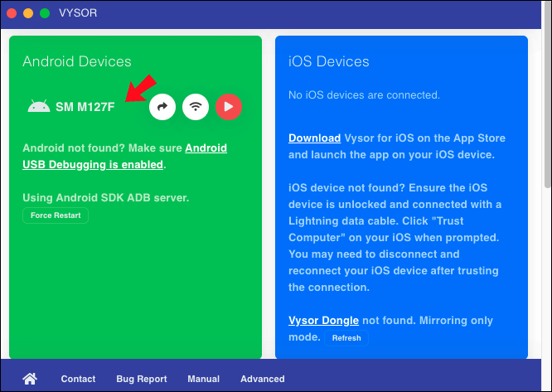Follow the Vysor Dongle link

click(x=323, y=320)
